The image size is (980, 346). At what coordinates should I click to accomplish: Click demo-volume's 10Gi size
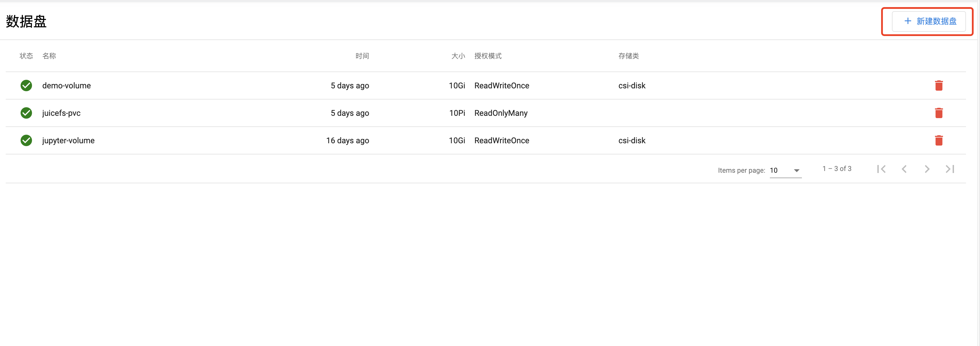pyautogui.click(x=457, y=86)
